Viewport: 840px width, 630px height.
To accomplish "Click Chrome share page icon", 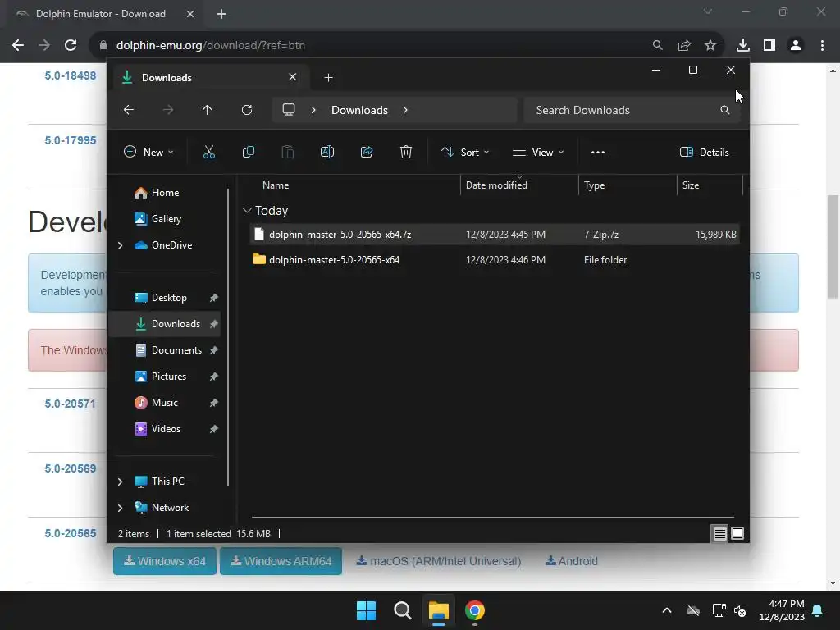I will click(684, 45).
